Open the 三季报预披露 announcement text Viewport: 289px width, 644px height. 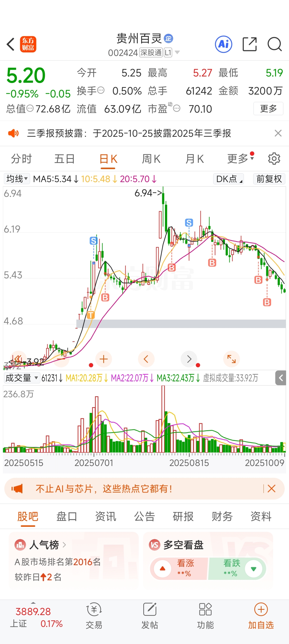pyautogui.click(x=129, y=133)
